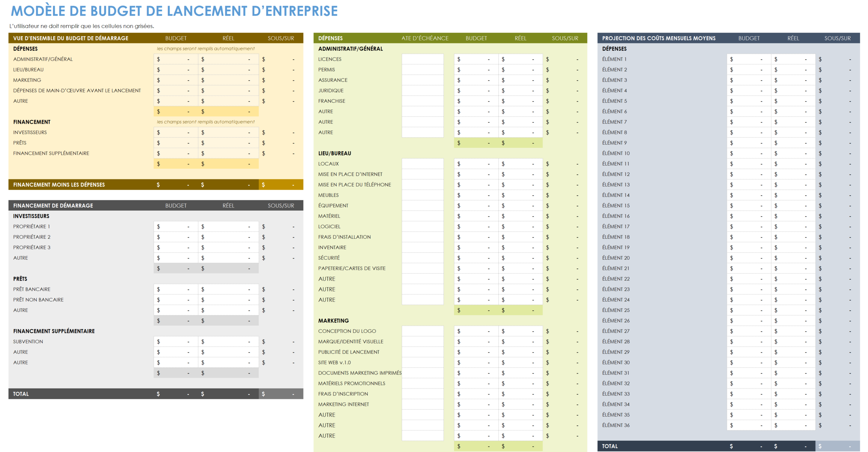This screenshot has height=452, width=868.
Task: Select the 'LIEU/BUREAU' expenses subheading
Action: point(334,153)
